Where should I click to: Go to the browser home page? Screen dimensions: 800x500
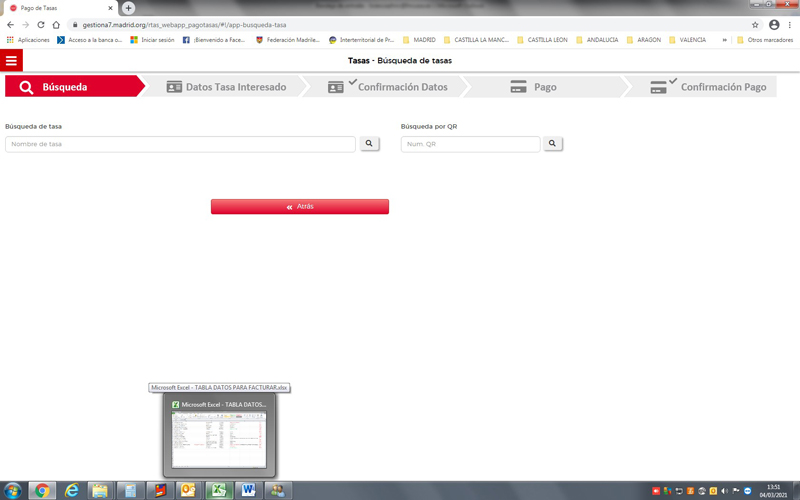point(56,24)
